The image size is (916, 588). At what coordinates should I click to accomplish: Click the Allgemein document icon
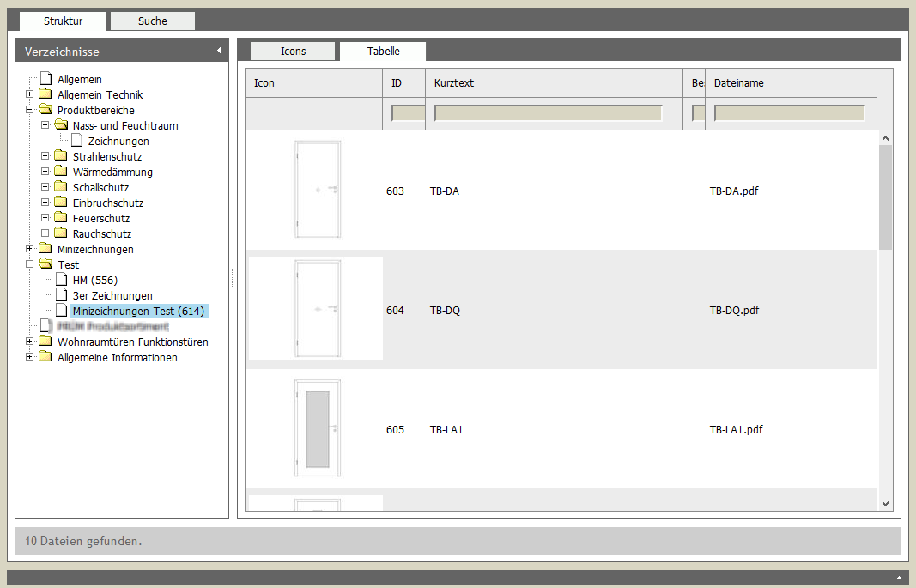tap(45, 79)
